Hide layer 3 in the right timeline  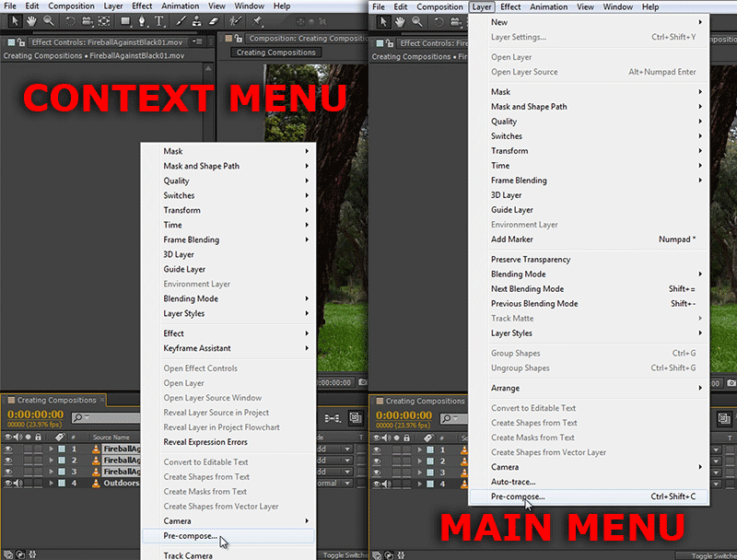pyautogui.click(x=377, y=472)
